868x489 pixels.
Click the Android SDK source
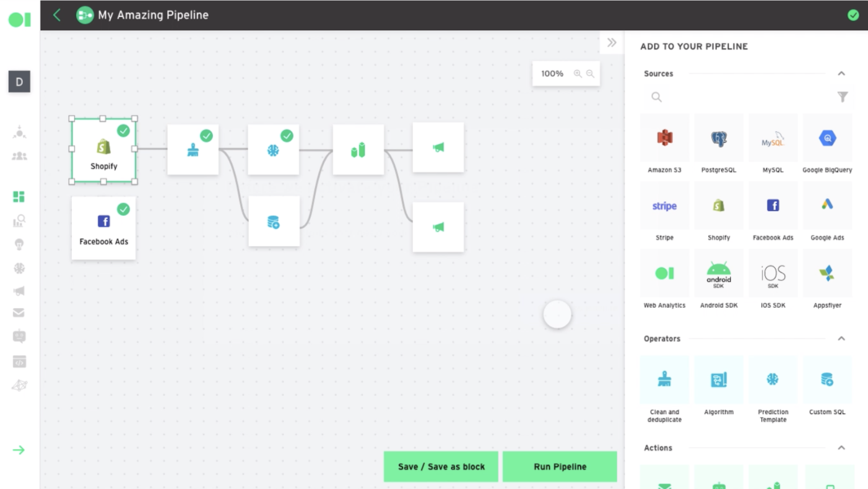tap(719, 274)
